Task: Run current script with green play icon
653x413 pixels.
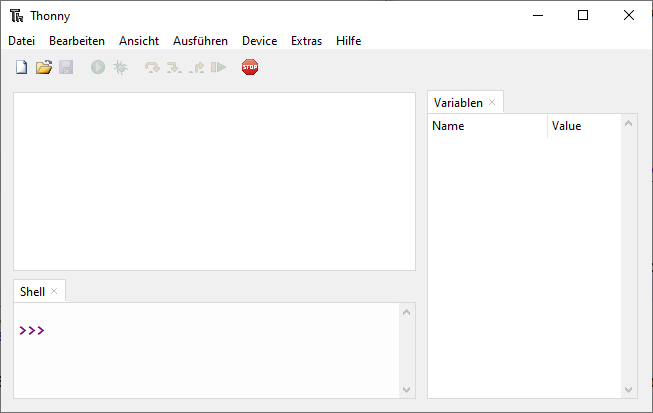Action: point(98,68)
